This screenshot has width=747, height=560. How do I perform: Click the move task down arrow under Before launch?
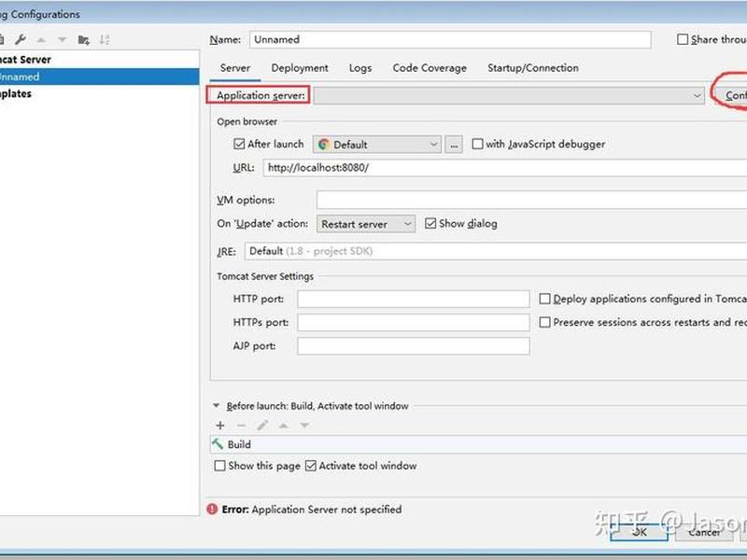304,426
